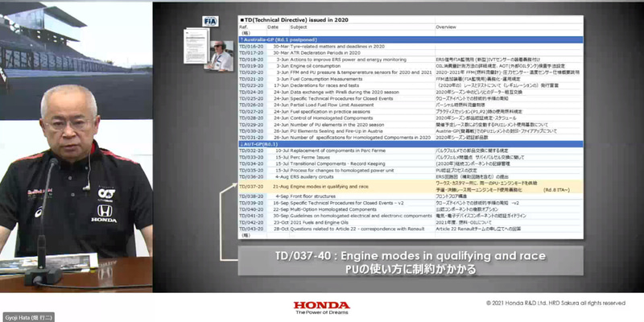This screenshot has height=322, width=644.
Task: Click the '© 2021 Honda R&D Ltd.' copyright notice
Action: pos(555,303)
